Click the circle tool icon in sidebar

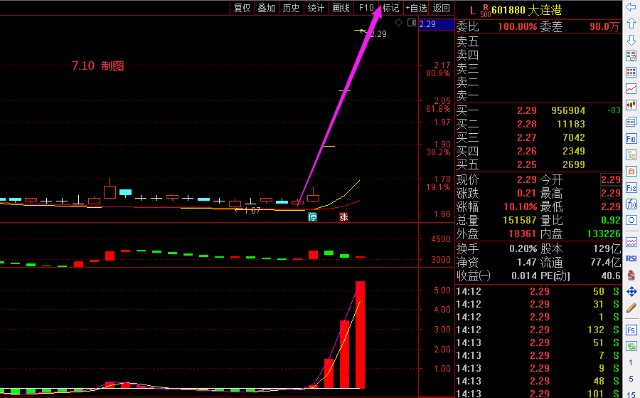pos(631,220)
